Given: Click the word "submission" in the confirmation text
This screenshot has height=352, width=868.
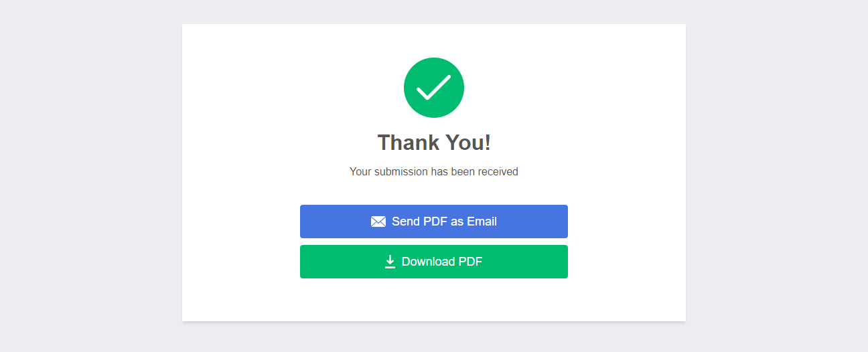Looking at the screenshot, I should [x=401, y=172].
